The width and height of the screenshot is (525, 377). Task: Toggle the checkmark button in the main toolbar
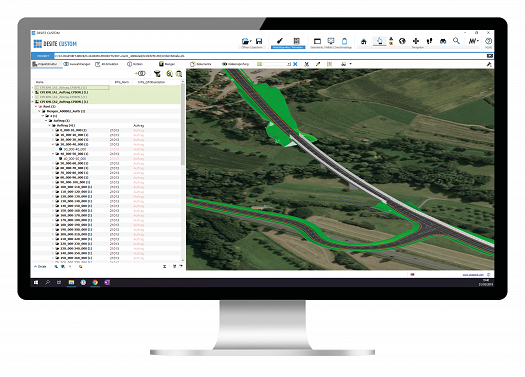pyautogui.click(x=280, y=41)
